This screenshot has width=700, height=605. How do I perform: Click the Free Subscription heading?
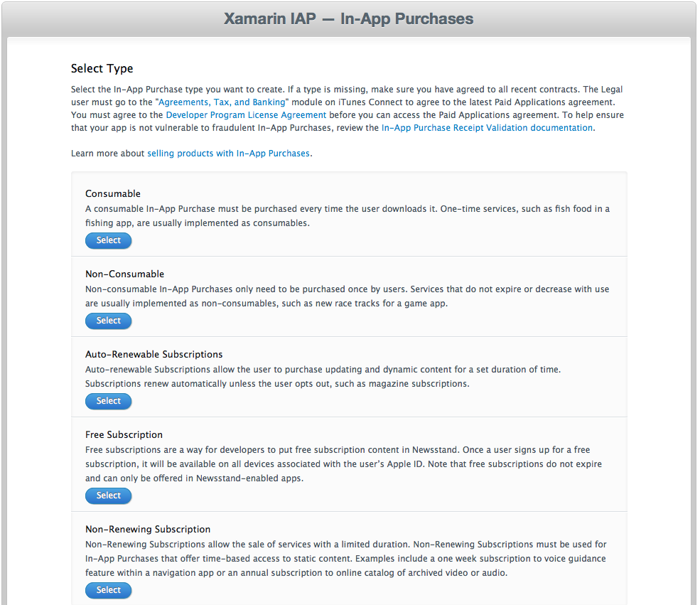pyautogui.click(x=124, y=435)
